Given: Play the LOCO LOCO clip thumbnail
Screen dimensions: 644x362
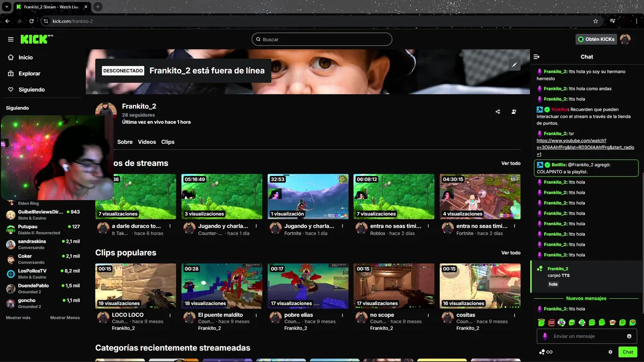Looking at the screenshot, I should click(136, 286).
